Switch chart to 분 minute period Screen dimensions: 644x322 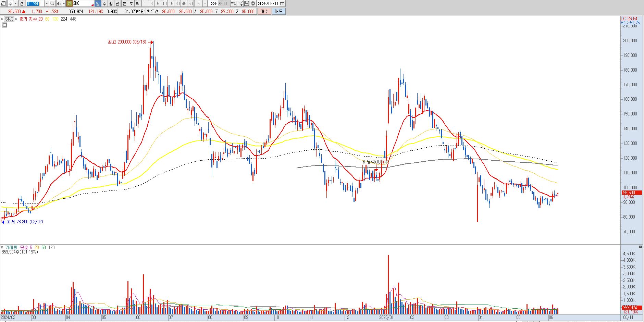(x=125, y=3)
